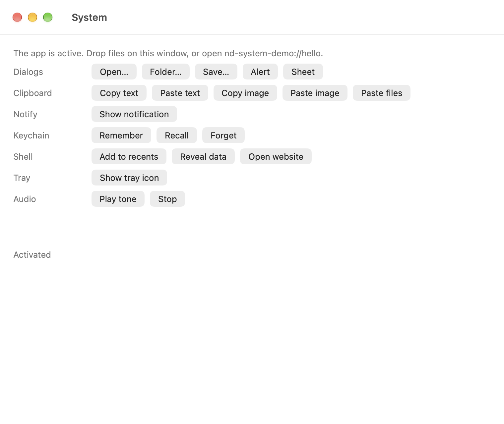Click the Audio row label
The width and height of the screenshot is (504, 424).
pos(25,199)
